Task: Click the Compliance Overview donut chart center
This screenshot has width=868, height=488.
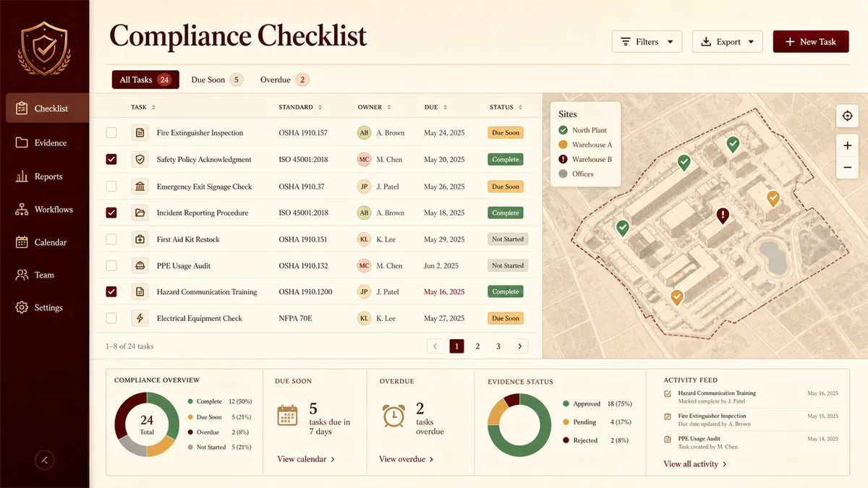Action: tap(147, 424)
